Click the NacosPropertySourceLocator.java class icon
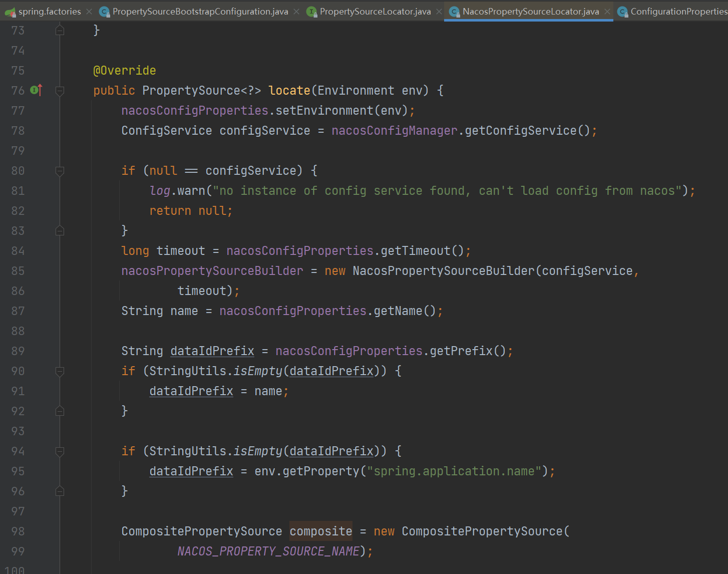Screen dimensions: 728x574 coord(454,12)
